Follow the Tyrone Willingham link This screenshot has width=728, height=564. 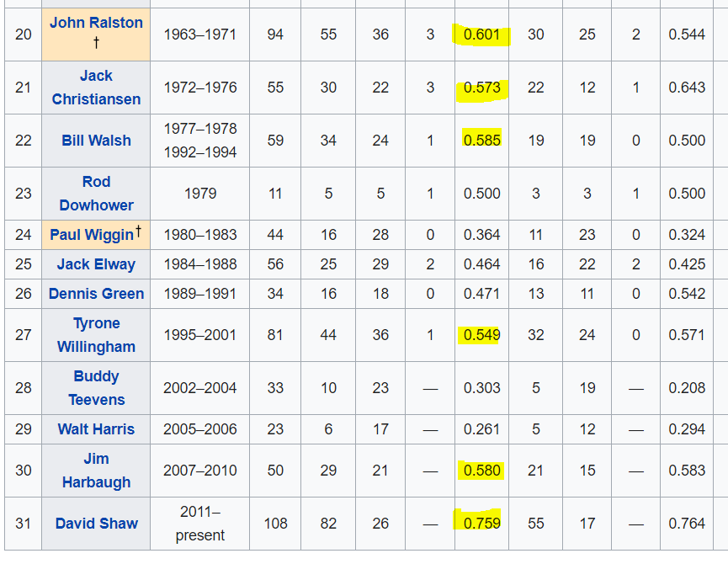96,335
